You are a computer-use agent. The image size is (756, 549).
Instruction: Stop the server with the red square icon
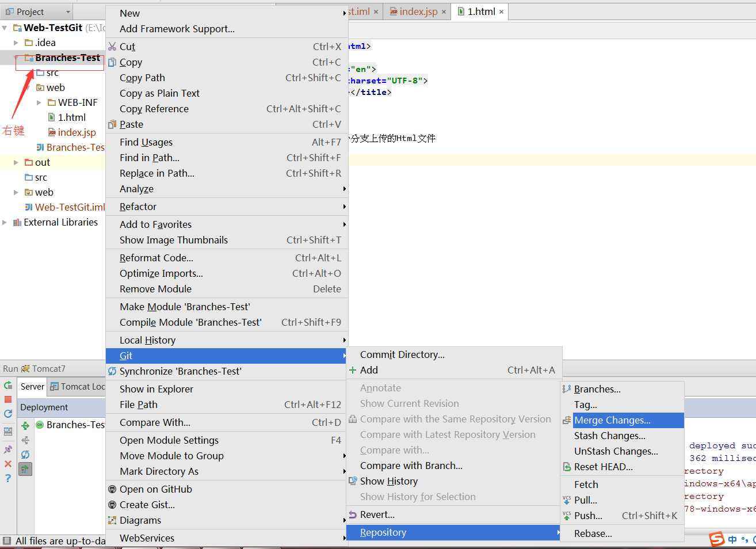coord(8,399)
